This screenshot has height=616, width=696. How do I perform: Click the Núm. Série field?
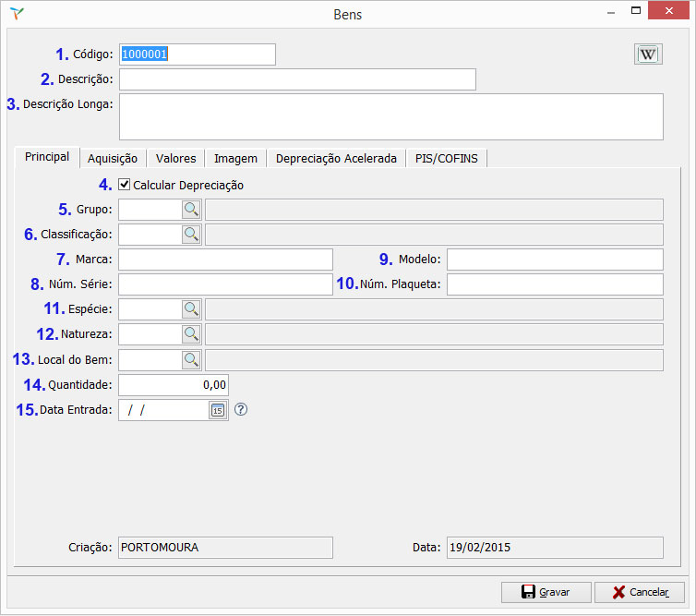pos(225,284)
